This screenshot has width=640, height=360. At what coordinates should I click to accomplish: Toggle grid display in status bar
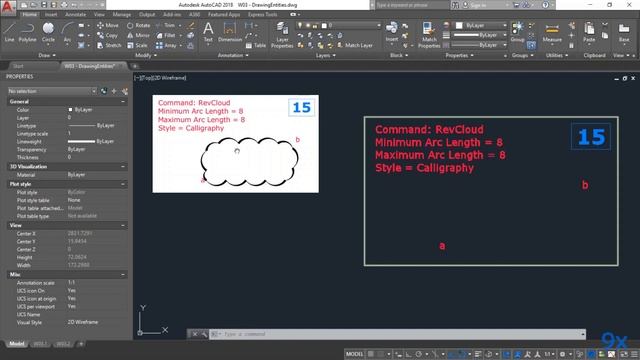[371, 354]
